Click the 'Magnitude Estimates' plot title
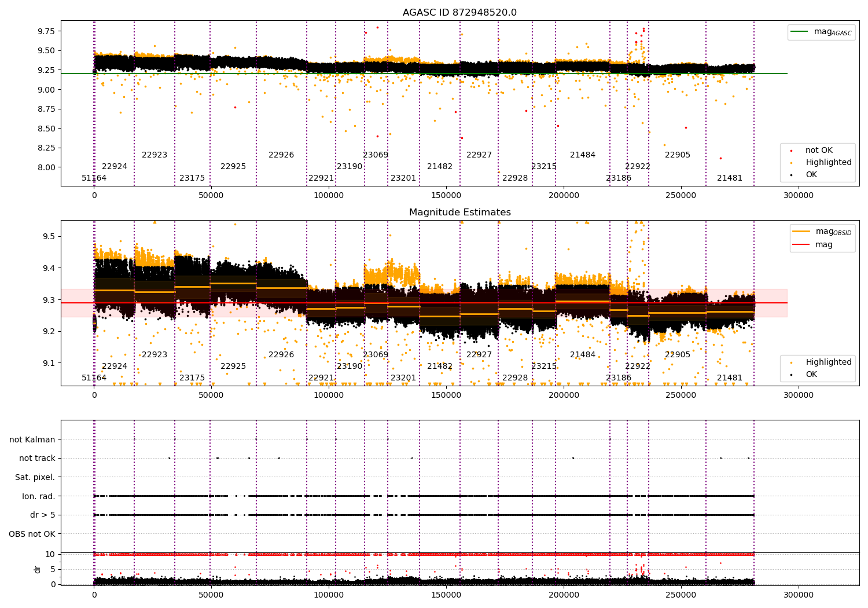Screen dimensions: 868x608 (x=459, y=213)
